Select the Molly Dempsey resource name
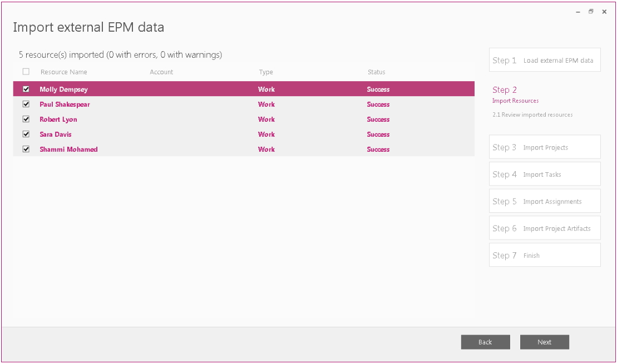The height and width of the screenshot is (364, 617). (x=64, y=89)
